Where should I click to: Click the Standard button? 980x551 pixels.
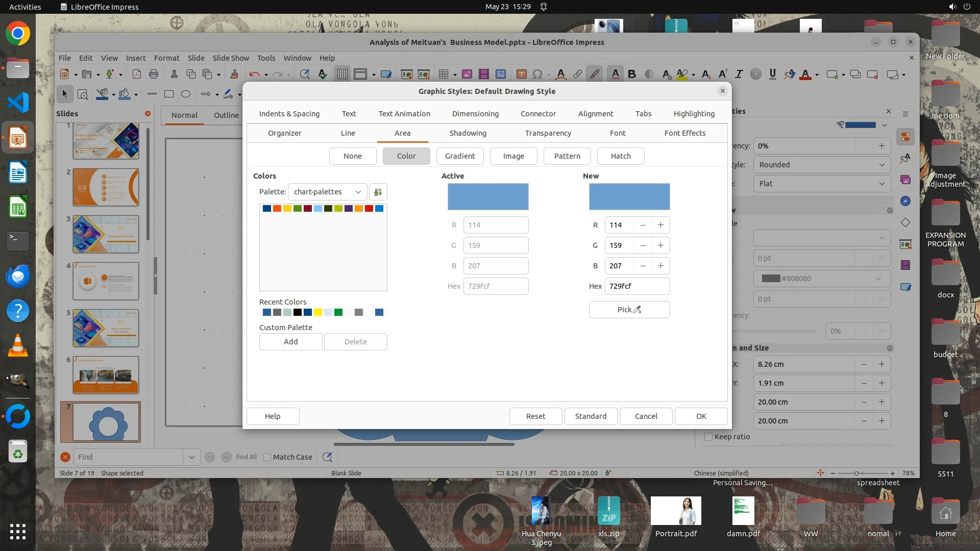pyautogui.click(x=591, y=416)
